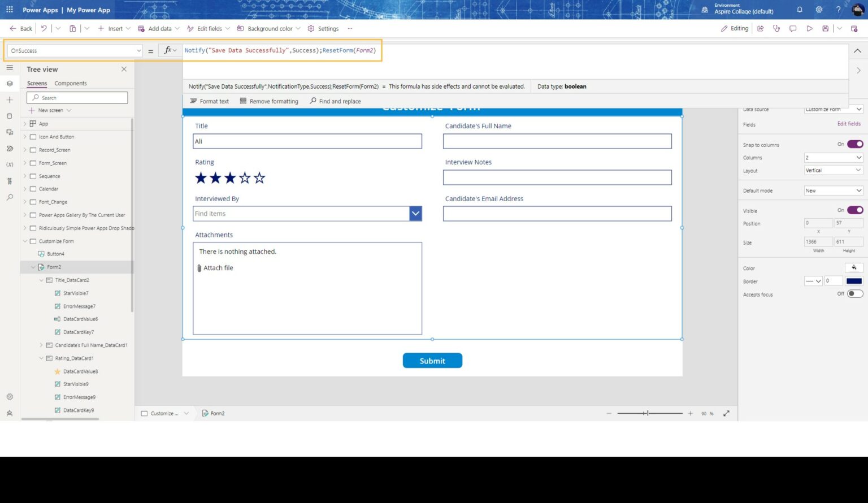The image size is (868, 503).
Task: Open the Layout dropdown set to Vertical
Action: point(833,170)
